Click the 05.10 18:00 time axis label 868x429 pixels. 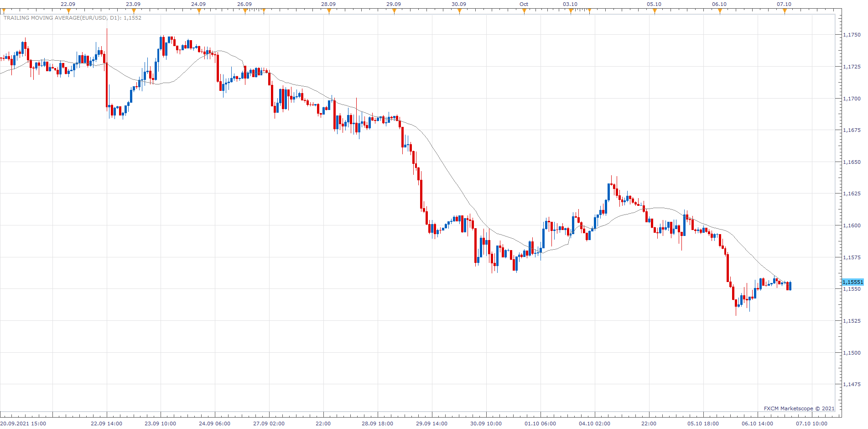(703, 424)
